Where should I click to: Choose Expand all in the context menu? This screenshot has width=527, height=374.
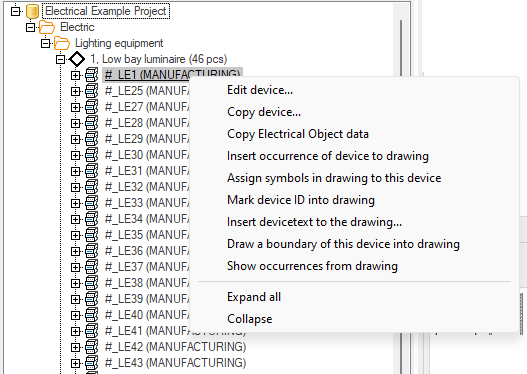tap(254, 297)
